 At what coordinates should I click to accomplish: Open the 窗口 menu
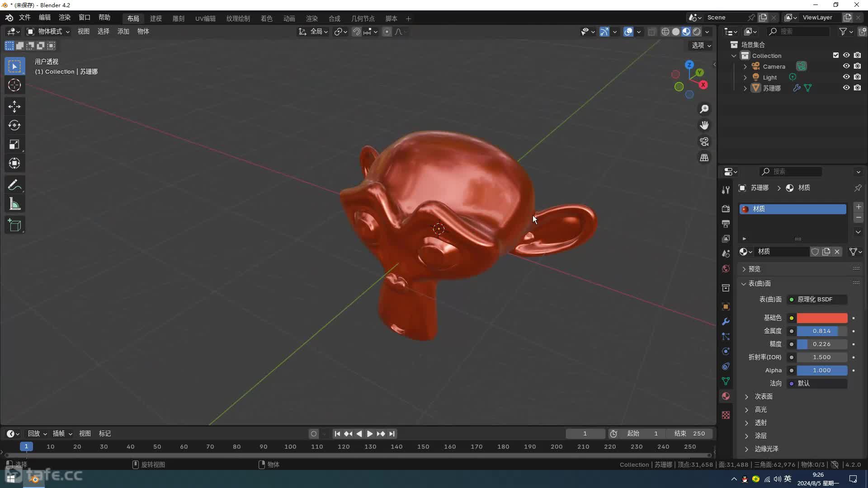coord(84,17)
